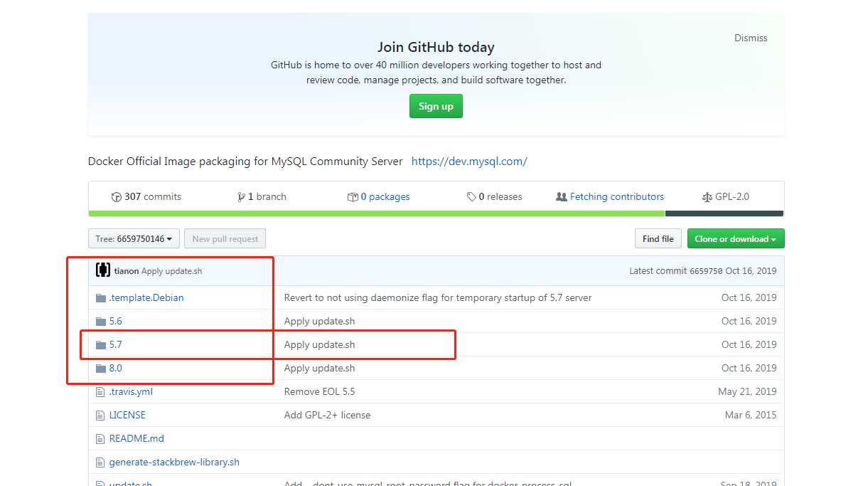
Task: Click the 5.7 folder icon
Action: tap(101, 344)
